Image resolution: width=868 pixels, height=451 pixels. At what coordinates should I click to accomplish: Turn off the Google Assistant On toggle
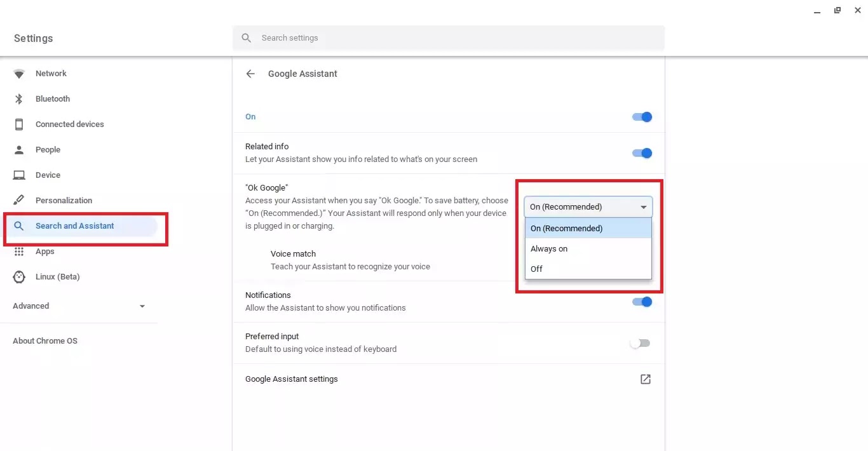pos(642,117)
